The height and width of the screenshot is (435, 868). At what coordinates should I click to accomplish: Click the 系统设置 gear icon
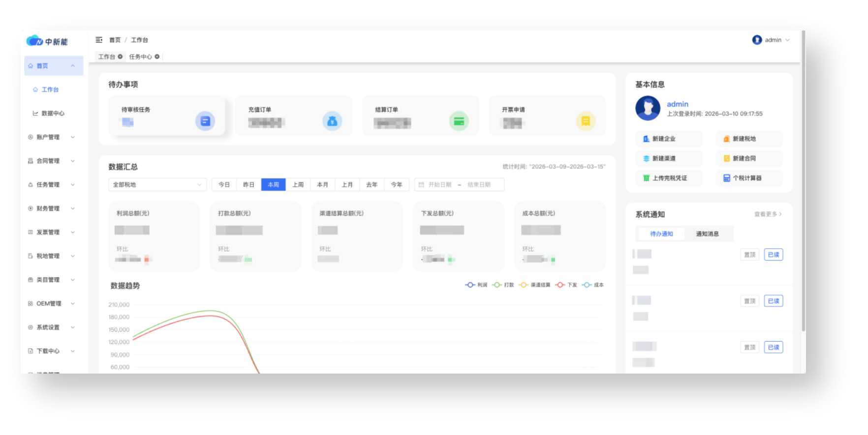31,327
